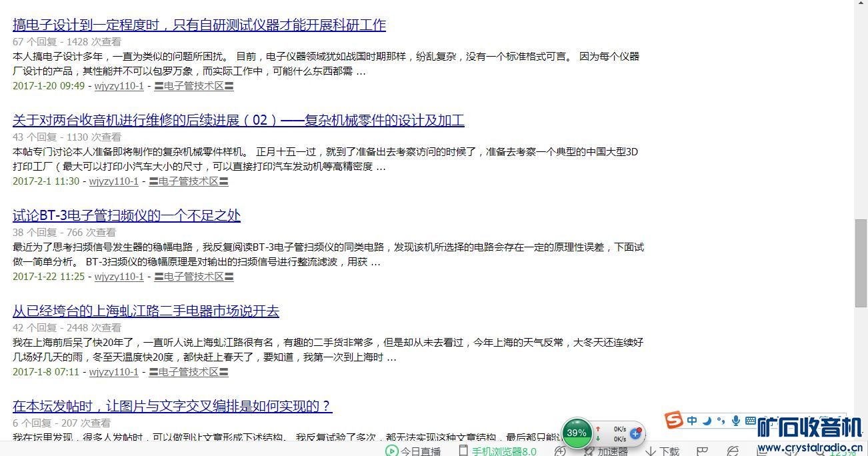Open 今日直播 in browser status bar
Image resolution: width=868 pixels, height=456 pixels.
pos(413,451)
